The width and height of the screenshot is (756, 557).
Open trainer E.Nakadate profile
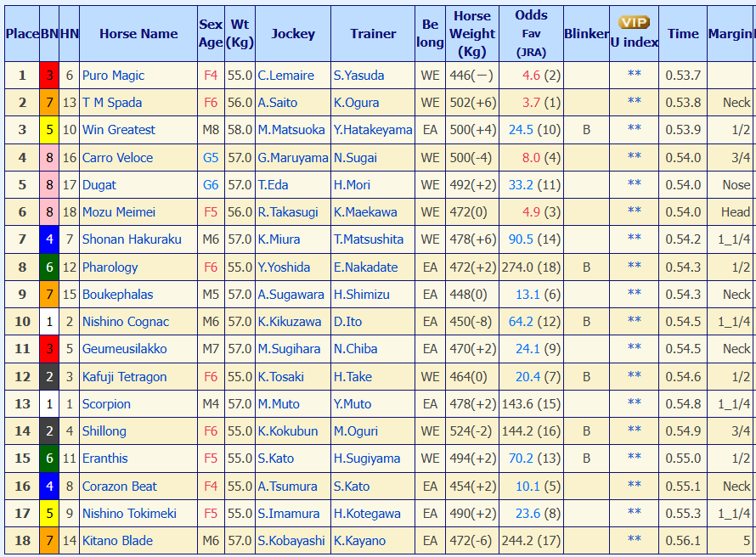(366, 267)
